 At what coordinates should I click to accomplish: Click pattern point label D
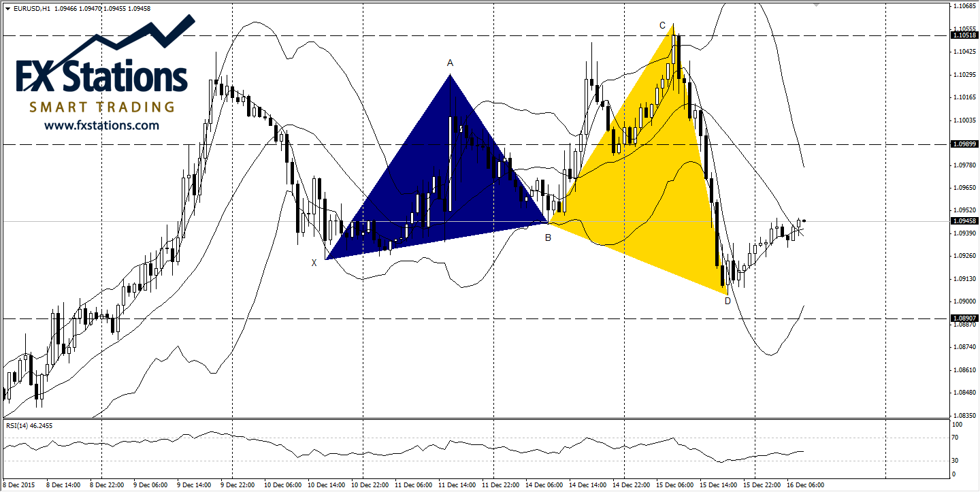728,301
